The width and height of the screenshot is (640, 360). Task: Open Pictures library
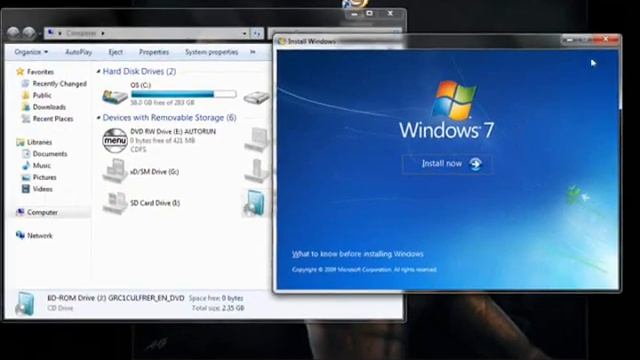click(44, 178)
